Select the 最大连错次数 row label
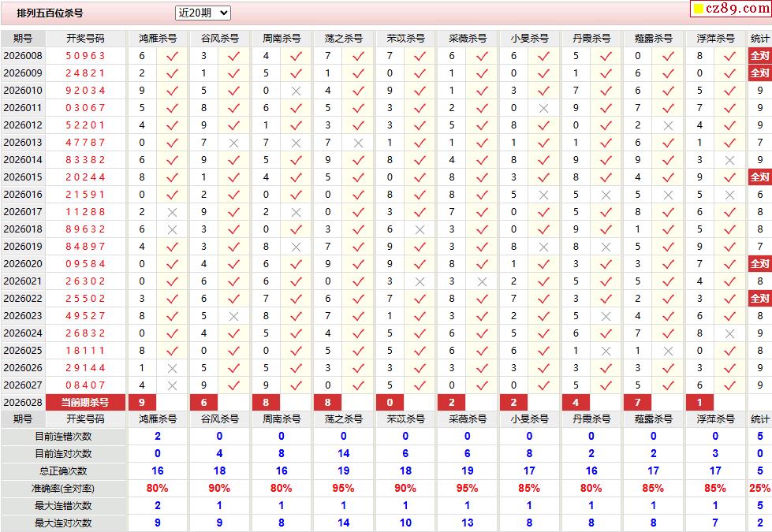 (63, 506)
